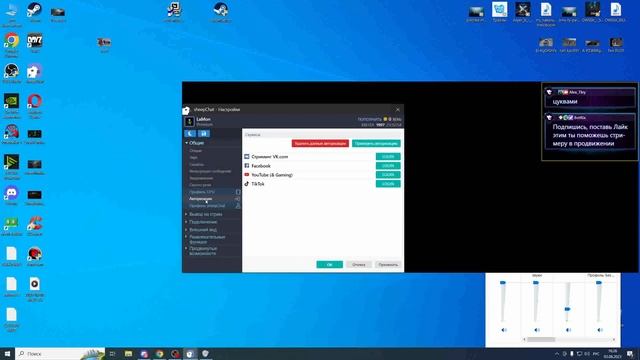
Task: Open the CCleaner desktop shortcut
Action: (x=35, y=226)
